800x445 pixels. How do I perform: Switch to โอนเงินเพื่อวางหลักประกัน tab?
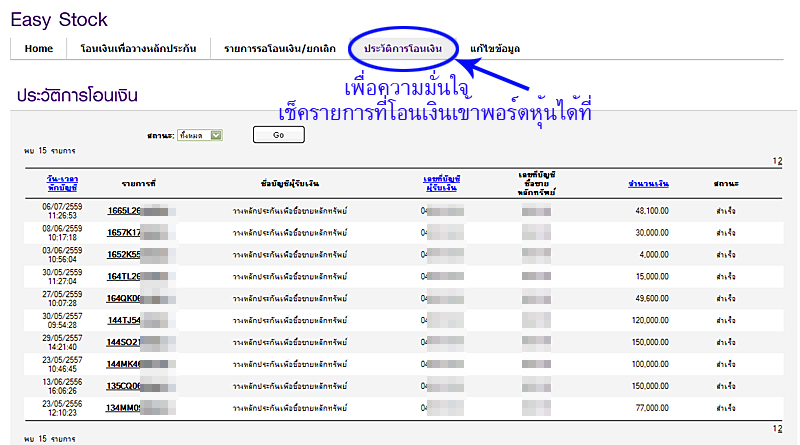138,48
